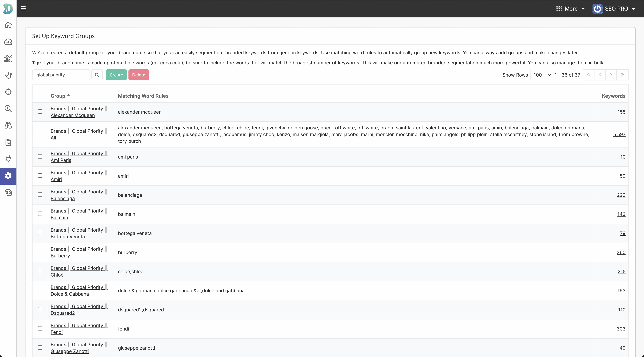The height and width of the screenshot is (357, 644).
Task: Open the Giuseppe Zanotti group link
Action: coord(79,348)
